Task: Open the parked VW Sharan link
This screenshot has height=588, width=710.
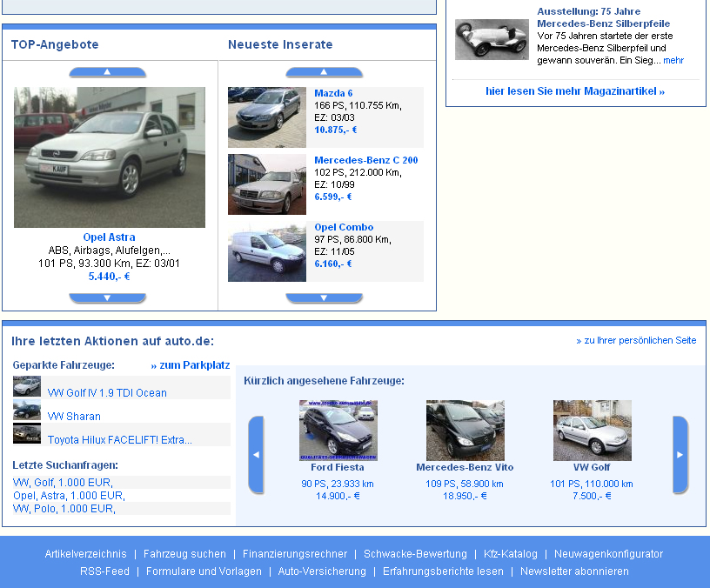Action: [74, 417]
